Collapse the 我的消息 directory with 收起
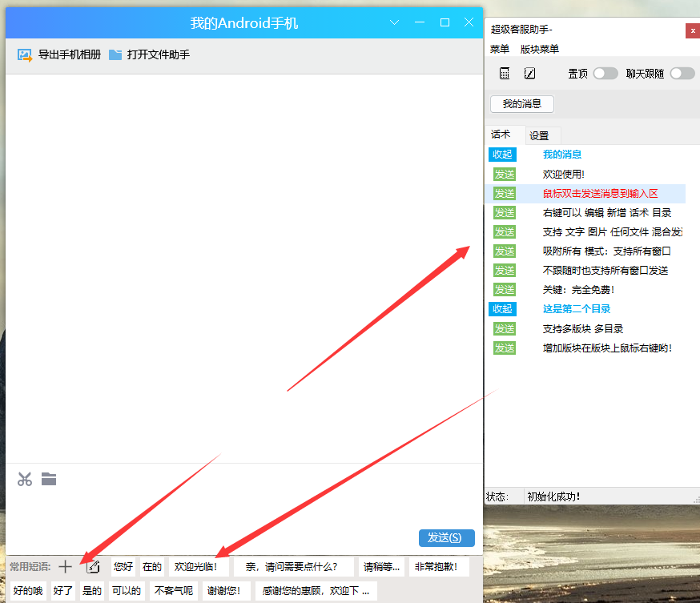700x603 pixels. [502, 155]
